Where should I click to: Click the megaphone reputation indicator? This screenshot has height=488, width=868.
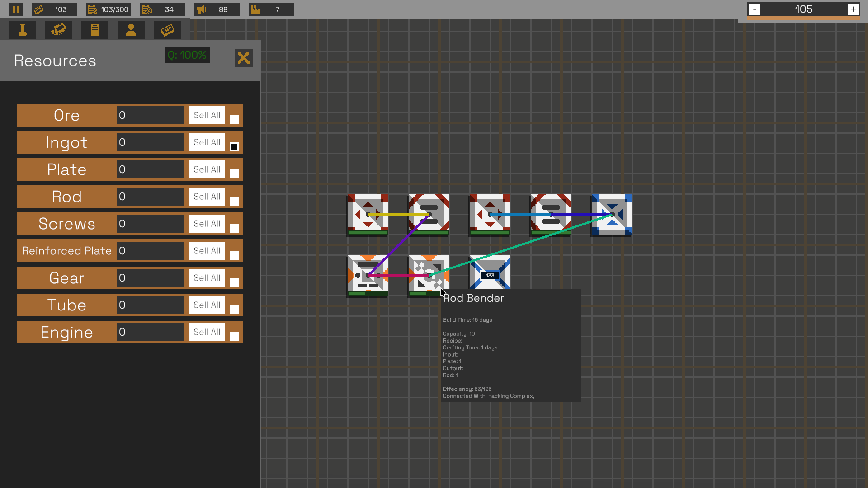click(x=217, y=9)
